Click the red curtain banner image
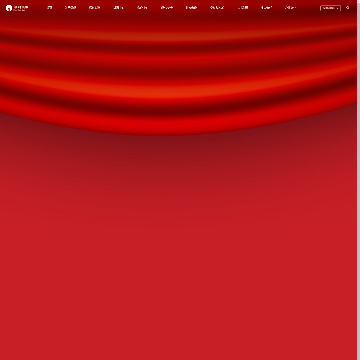This screenshot has height=360, width=360. pyautogui.click(x=178, y=67)
